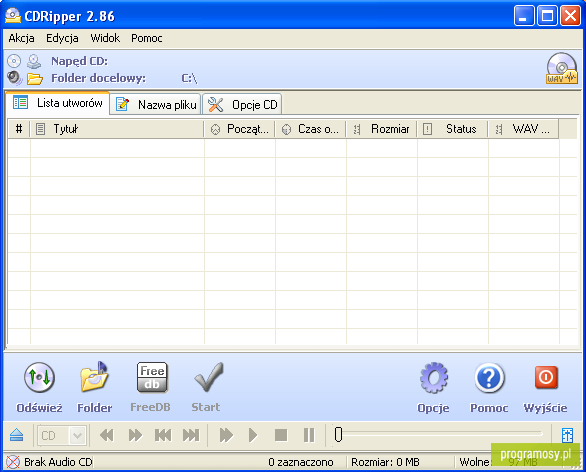Click the playback position slider handle

coord(338,434)
